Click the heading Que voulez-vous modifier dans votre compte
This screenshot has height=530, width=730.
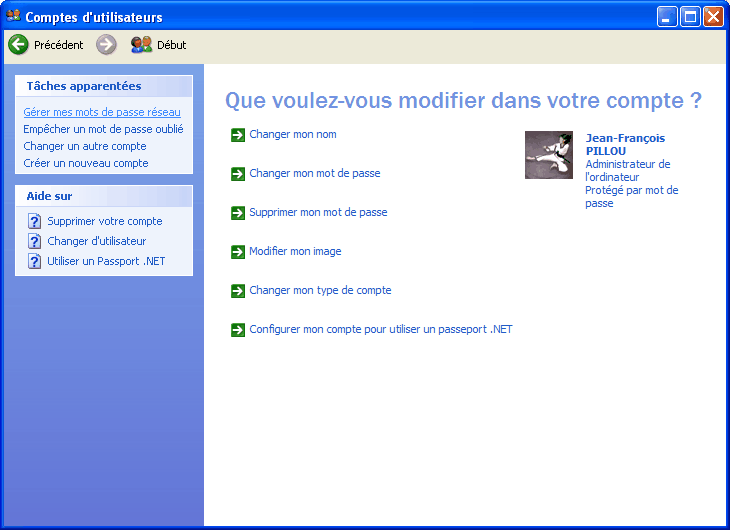pos(463,101)
